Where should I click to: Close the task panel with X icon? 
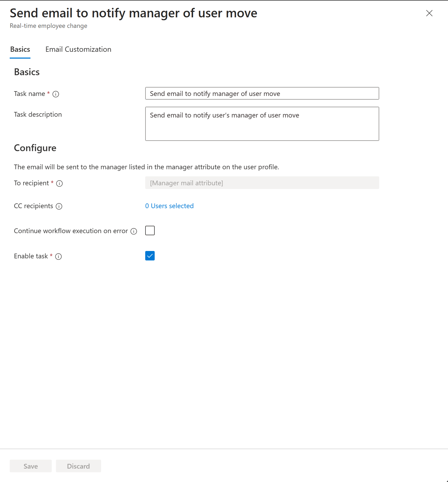click(429, 13)
